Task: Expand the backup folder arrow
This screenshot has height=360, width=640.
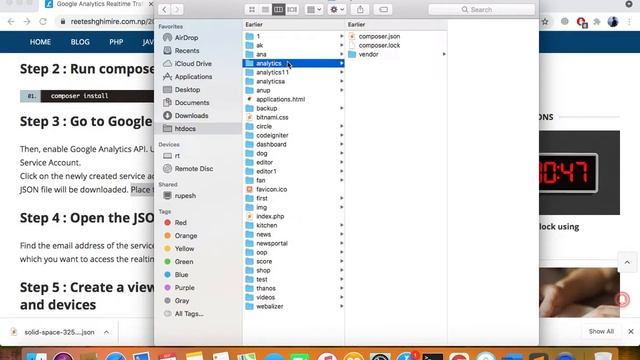Action: [341, 108]
